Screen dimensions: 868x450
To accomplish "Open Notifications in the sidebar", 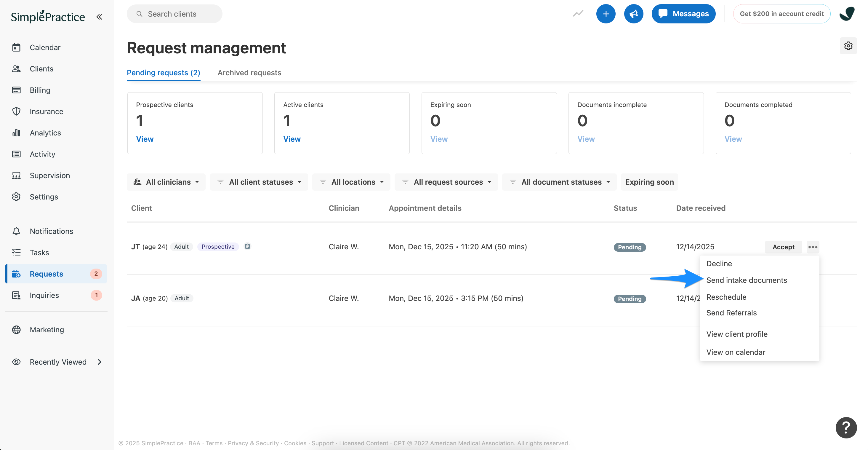I will point(51,231).
